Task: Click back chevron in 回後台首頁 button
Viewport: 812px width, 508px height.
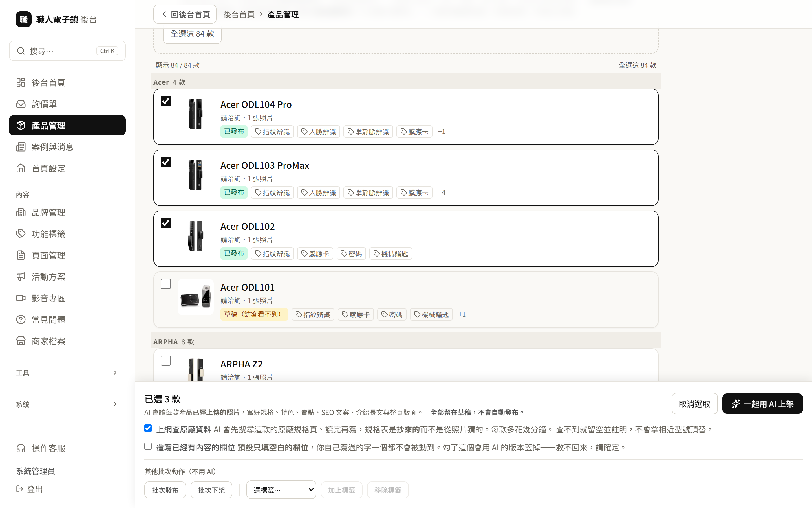Action: click(164, 14)
